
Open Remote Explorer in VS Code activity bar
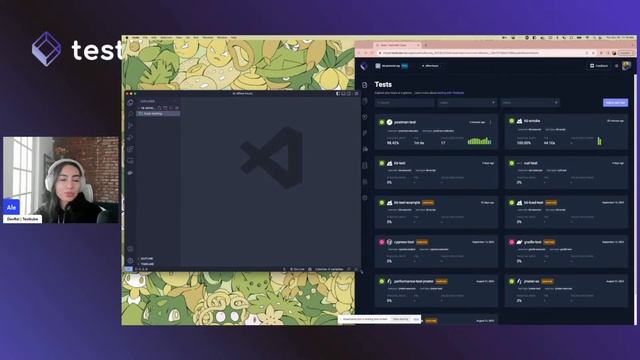click(x=130, y=161)
